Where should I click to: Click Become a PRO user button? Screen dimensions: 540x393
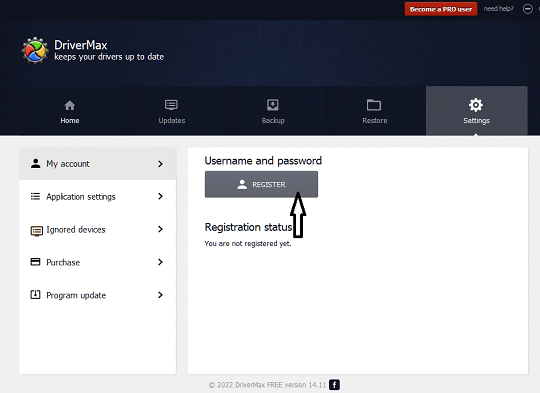point(441,9)
